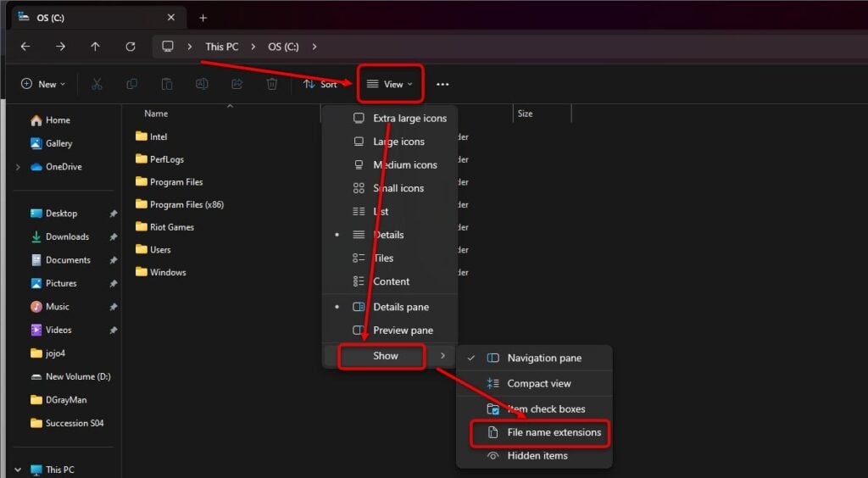Image resolution: width=868 pixels, height=478 pixels.
Task: Click the Delete trash can icon
Action: point(272,84)
